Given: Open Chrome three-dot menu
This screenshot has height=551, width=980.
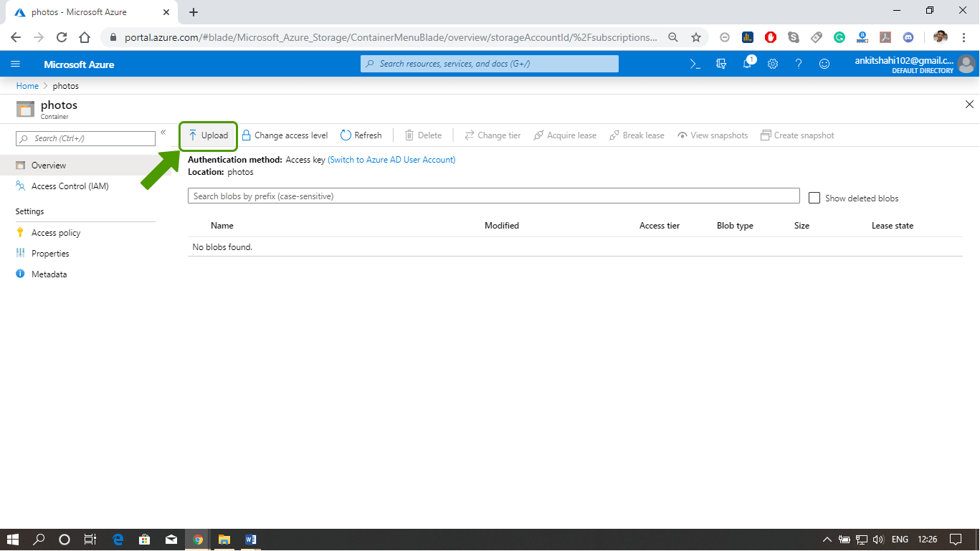Looking at the screenshot, I should (964, 37).
